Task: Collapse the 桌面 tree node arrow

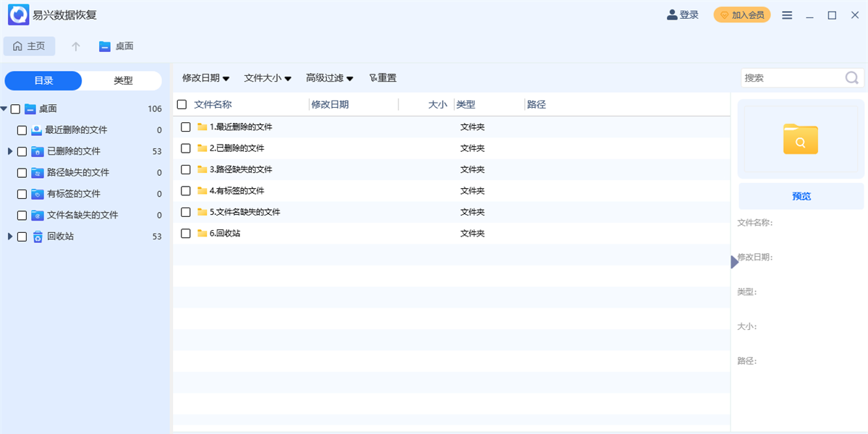Action: pos(4,109)
